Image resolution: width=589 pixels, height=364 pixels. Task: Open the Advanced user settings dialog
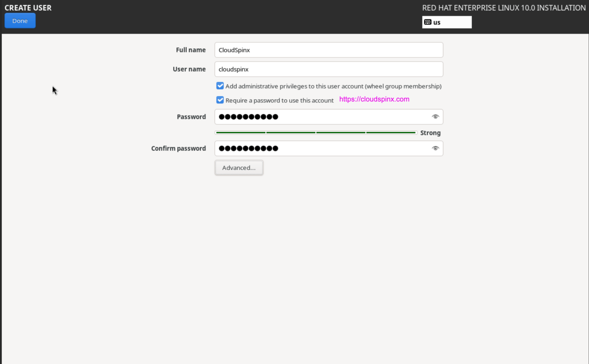pos(239,167)
